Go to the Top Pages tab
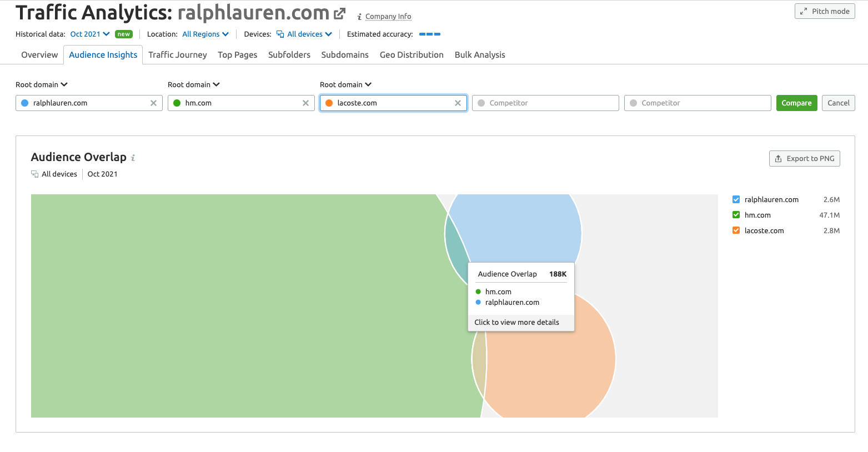The height and width of the screenshot is (452, 868). (x=238, y=55)
